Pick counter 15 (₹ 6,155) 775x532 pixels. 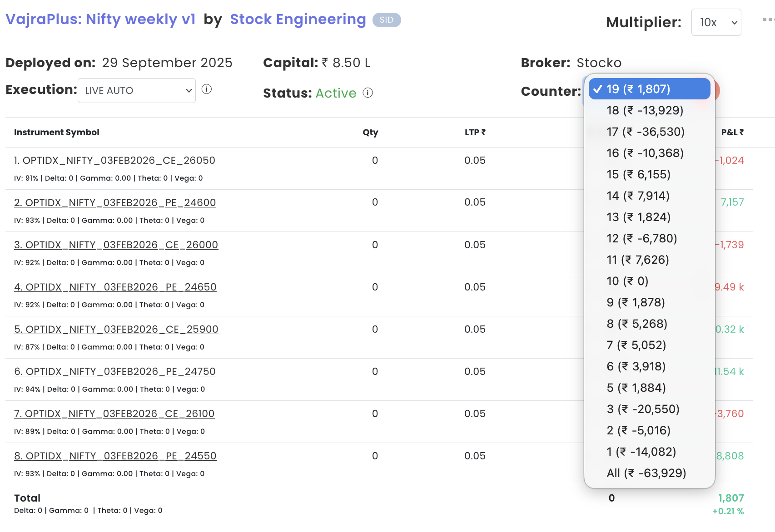638,174
